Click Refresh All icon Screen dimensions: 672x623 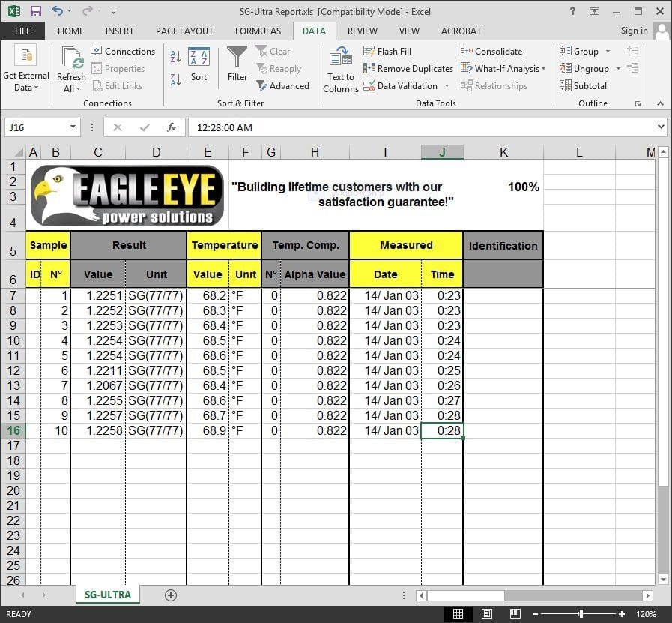pos(72,60)
